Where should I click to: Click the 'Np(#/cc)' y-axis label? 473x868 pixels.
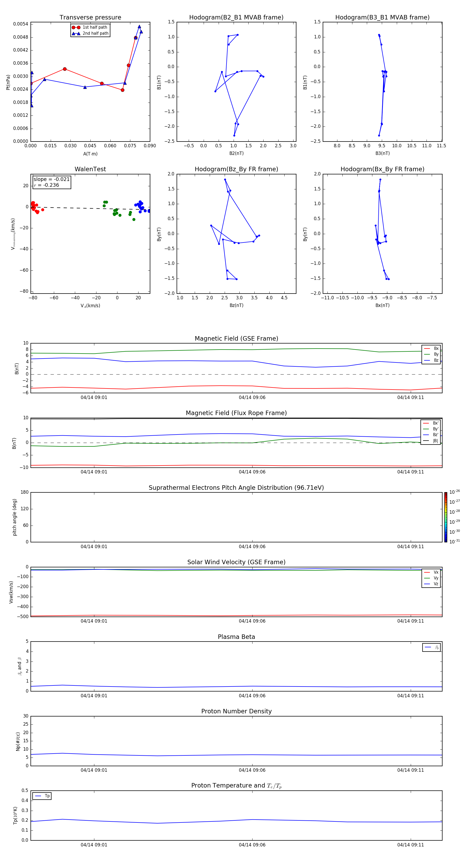(x=18, y=741)
